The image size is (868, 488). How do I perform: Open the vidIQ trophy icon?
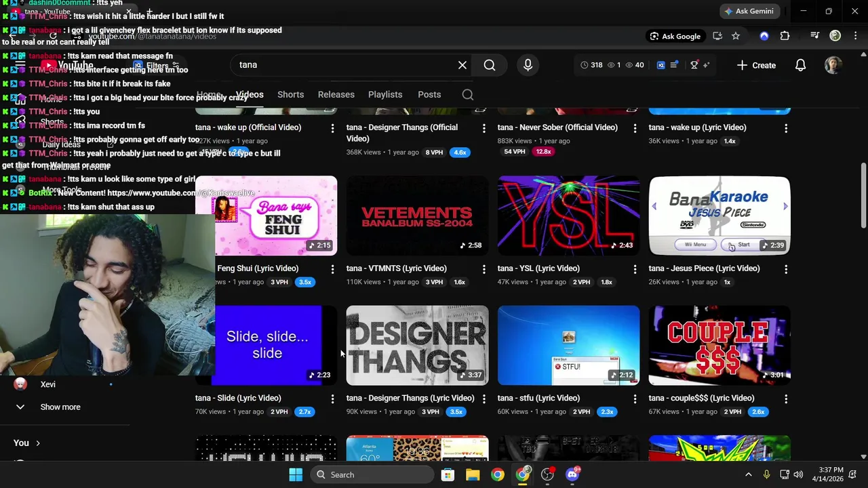pyautogui.click(x=694, y=65)
